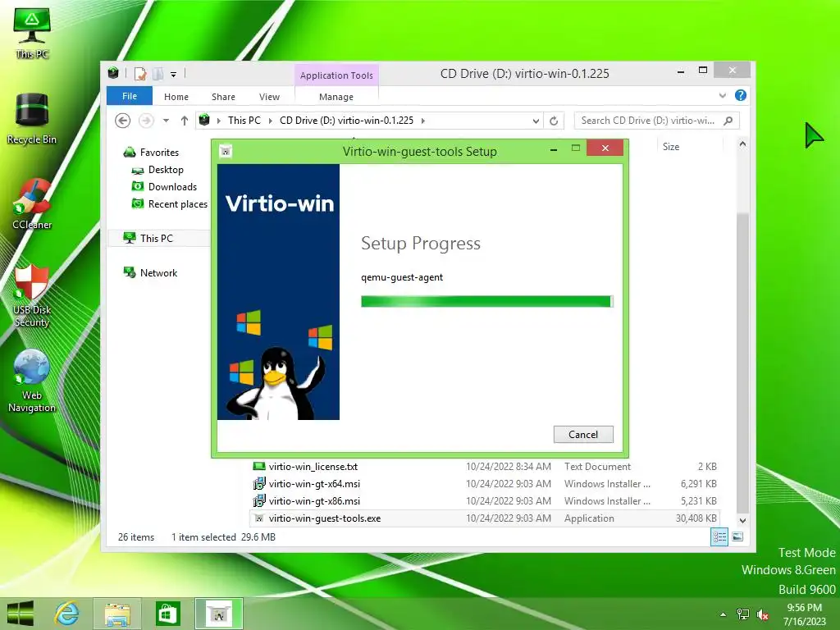Image resolution: width=840 pixels, height=630 pixels.
Task: Open the Windows Start button
Action: coord(21,614)
